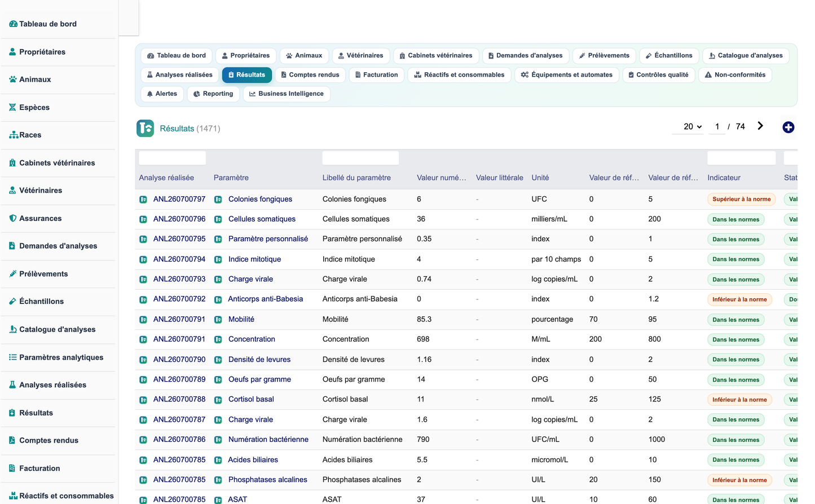Image resolution: width=815 pixels, height=504 pixels.
Task: Open Tableau de bord in sidebar
Action: click(x=48, y=24)
